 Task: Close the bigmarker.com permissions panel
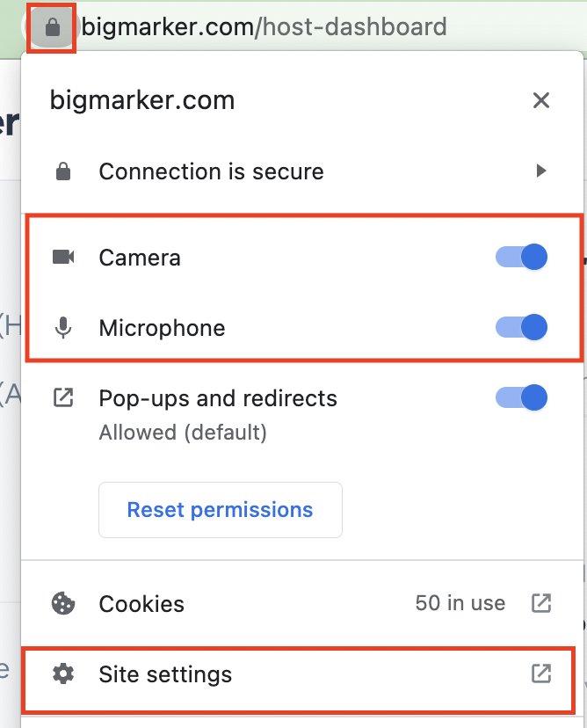(x=541, y=100)
